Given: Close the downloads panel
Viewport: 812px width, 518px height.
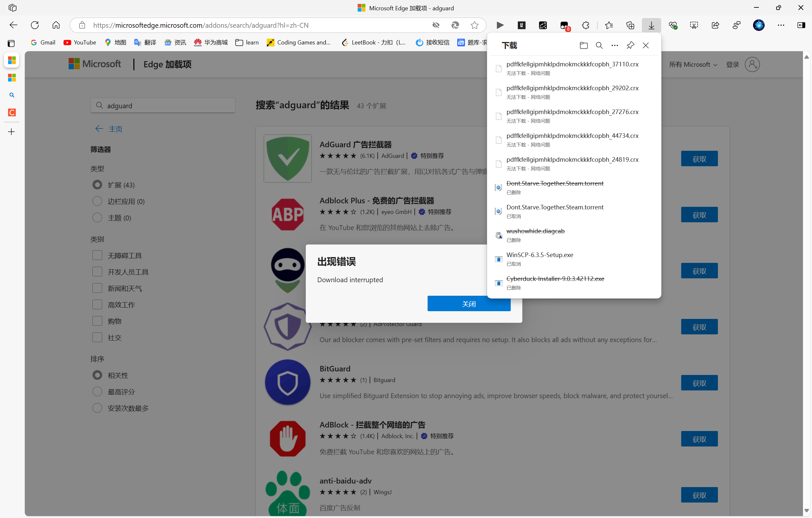Looking at the screenshot, I should 645,45.
